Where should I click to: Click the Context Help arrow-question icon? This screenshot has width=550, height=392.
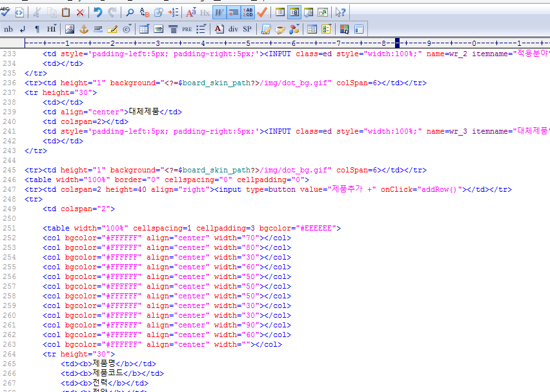340,12
